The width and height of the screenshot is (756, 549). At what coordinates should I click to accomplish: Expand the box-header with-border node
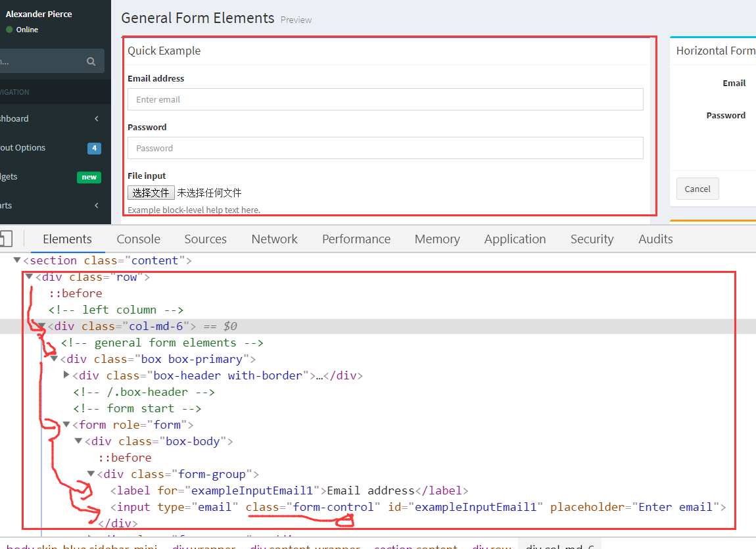(66, 375)
